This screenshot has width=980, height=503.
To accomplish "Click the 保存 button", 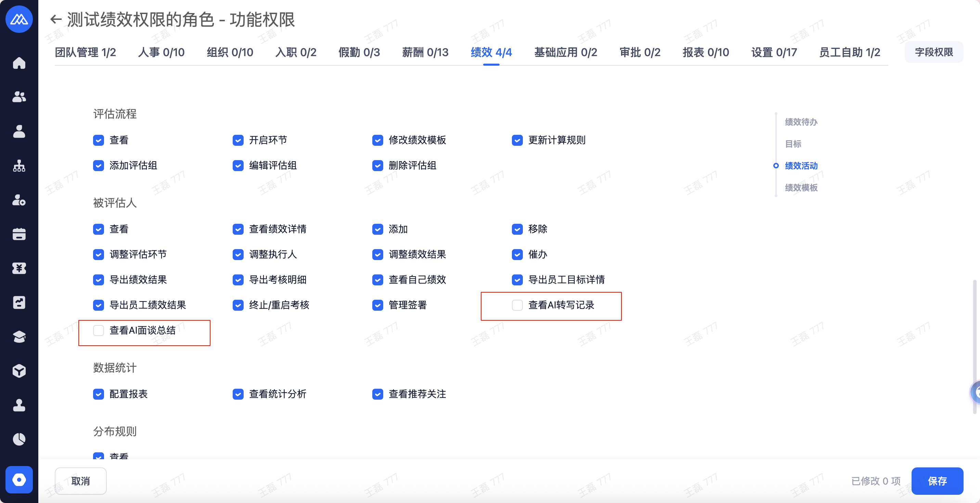I will coord(937,481).
